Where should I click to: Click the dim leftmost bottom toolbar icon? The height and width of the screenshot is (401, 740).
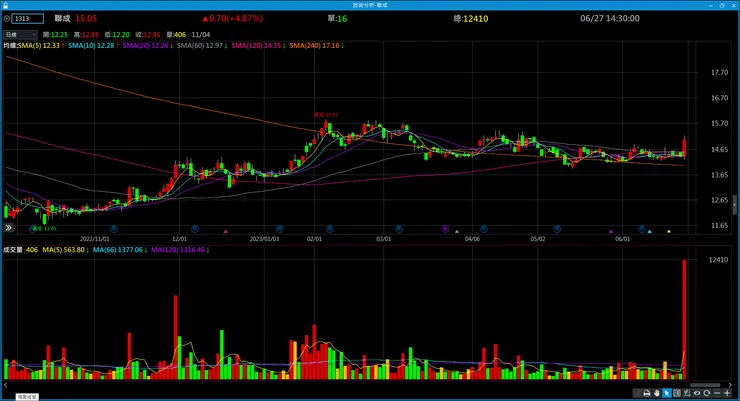click(637, 393)
